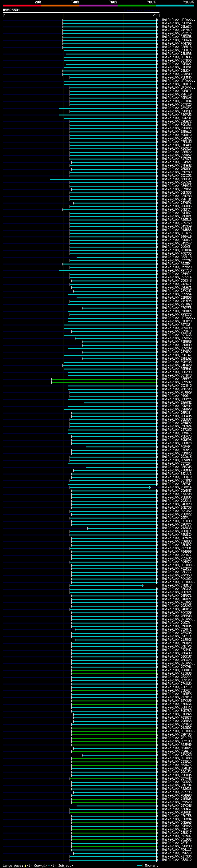Click the green alignment bar for A3BEE9

click(104, 379)
